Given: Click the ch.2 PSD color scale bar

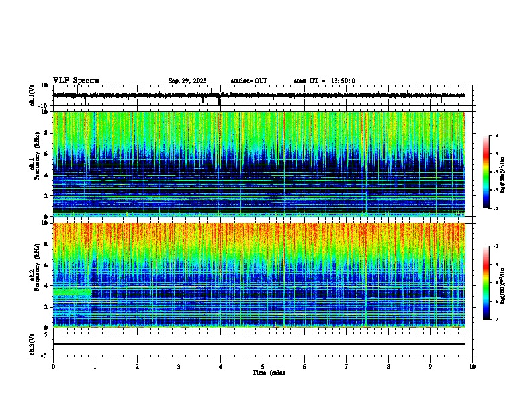Looking at the screenshot, I should tap(486, 283).
